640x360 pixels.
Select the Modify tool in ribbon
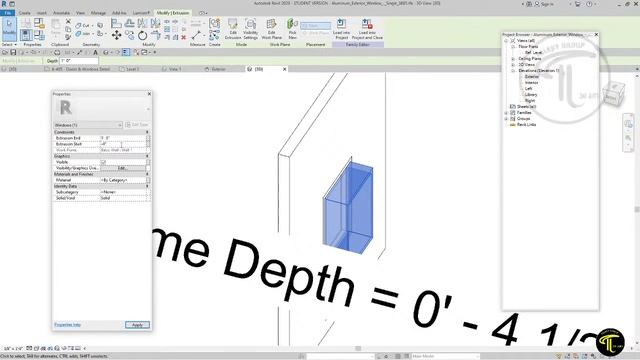tap(9, 29)
